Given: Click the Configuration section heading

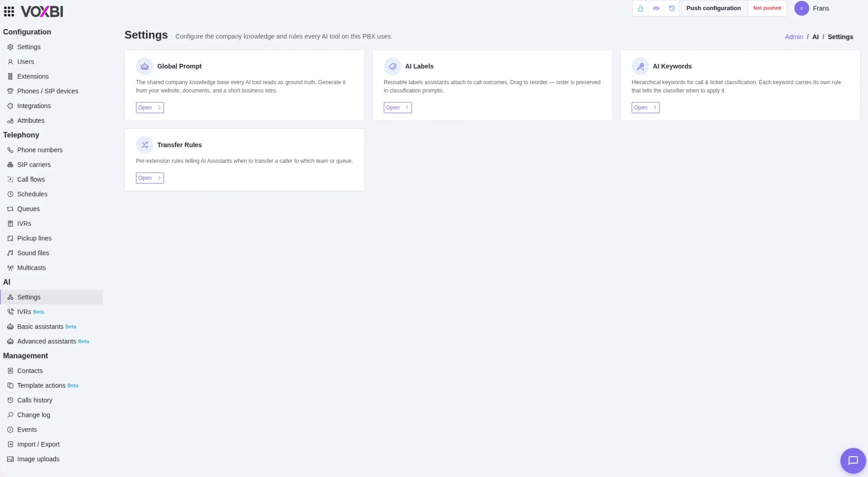Looking at the screenshot, I should point(27,32).
